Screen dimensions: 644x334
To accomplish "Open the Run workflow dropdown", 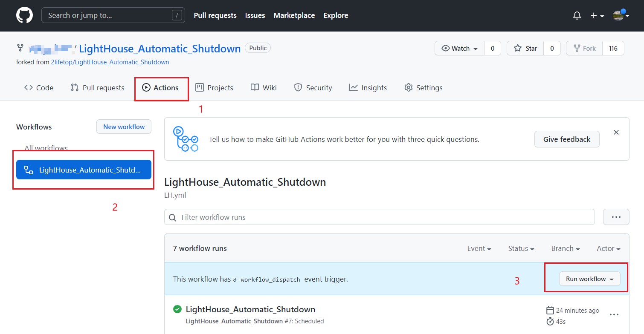I will (590, 279).
